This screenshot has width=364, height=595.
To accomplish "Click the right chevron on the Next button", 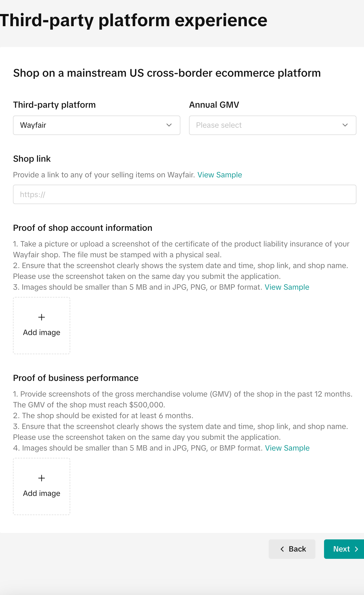I will coord(356,549).
